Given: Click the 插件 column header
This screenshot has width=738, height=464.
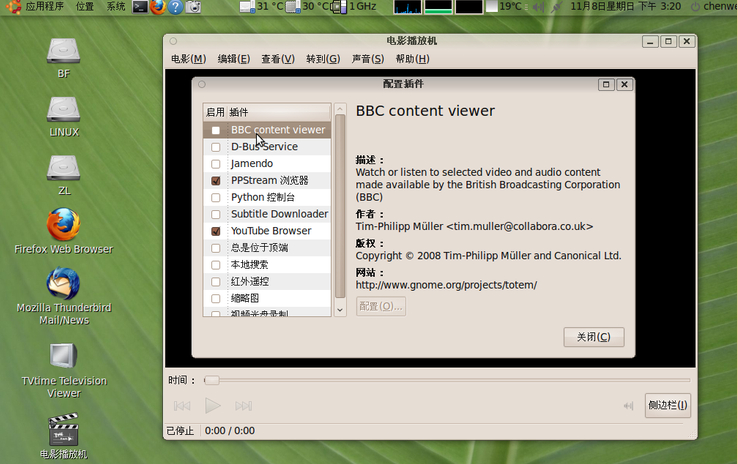Looking at the screenshot, I should click(x=279, y=112).
